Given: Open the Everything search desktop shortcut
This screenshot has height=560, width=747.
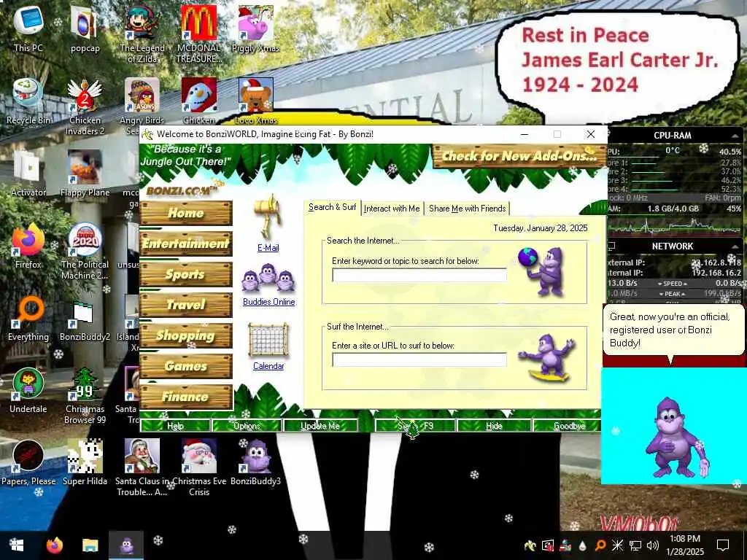Looking at the screenshot, I should tap(28, 318).
